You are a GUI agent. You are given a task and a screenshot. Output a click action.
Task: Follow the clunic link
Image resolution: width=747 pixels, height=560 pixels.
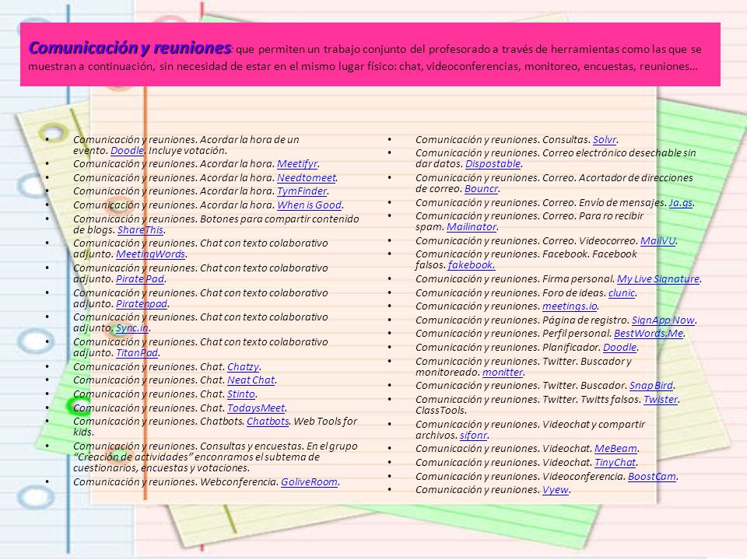pyautogui.click(x=622, y=292)
